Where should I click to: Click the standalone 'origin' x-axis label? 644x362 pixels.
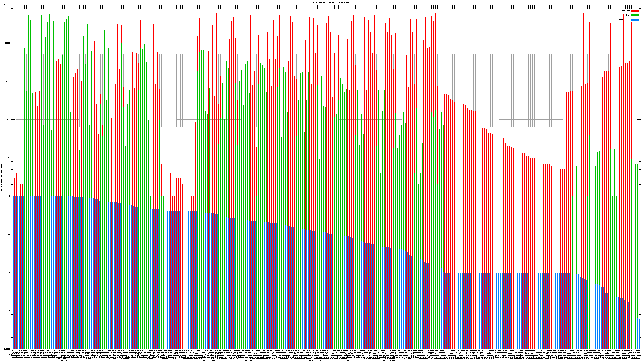pyautogui.click(x=89, y=359)
